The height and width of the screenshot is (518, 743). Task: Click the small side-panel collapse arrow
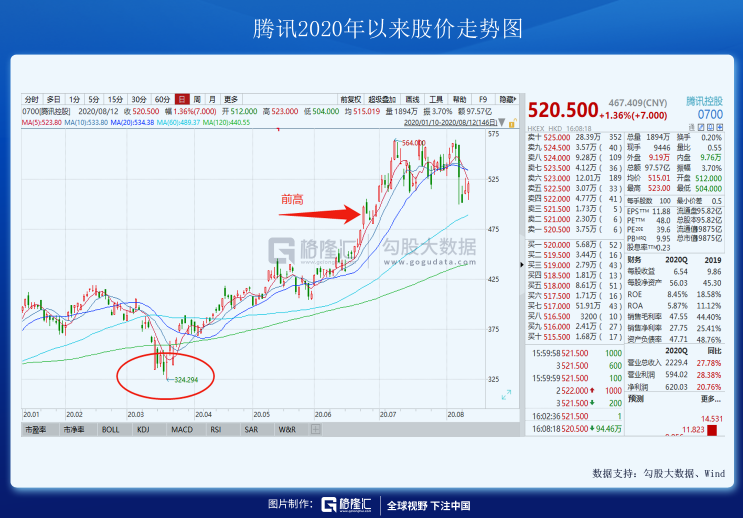[522, 264]
